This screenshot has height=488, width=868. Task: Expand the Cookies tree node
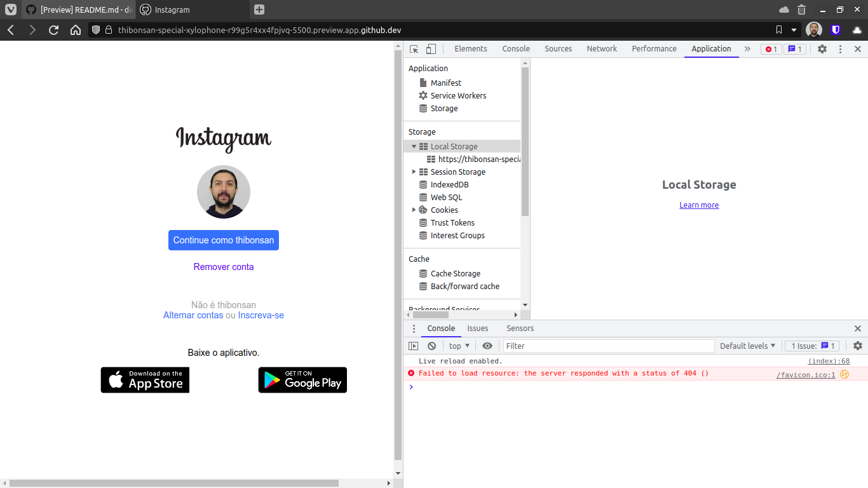tap(414, 210)
